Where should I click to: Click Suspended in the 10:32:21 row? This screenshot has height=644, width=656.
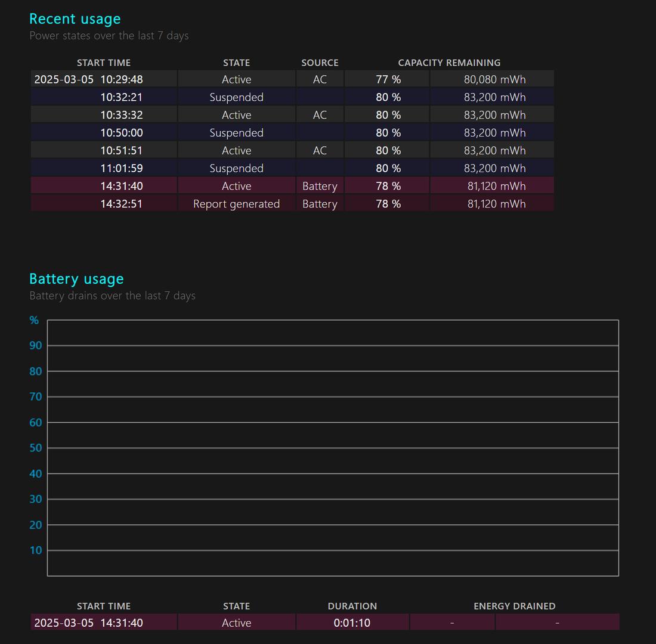[x=236, y=97]
